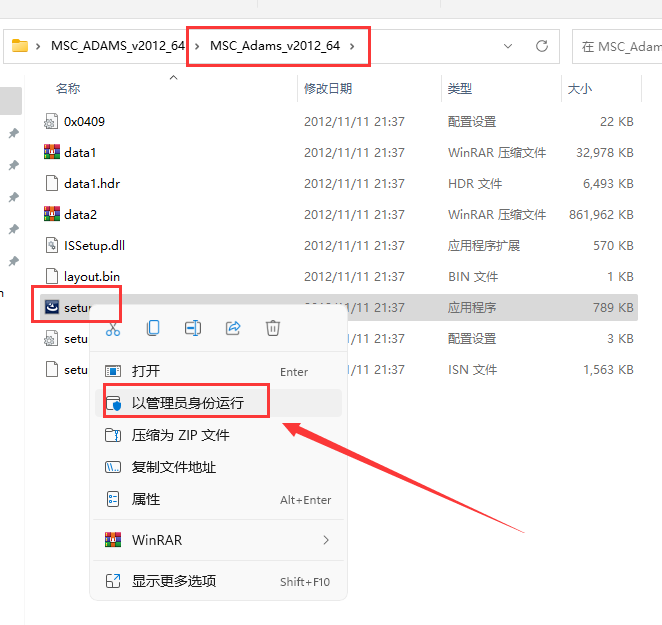Image resolution: width=662 pixels, height=625 pixels.
Task: Refresh the current folder view
Action: [x=542, y=46]
